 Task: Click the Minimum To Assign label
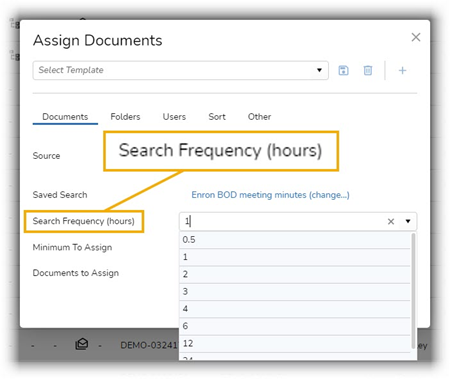click(x=72, y=247)
